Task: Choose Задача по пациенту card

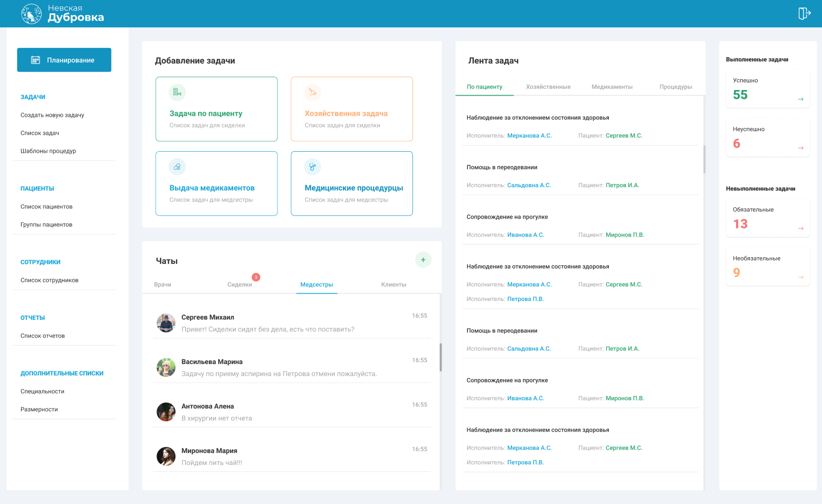Action: point(217,109)
